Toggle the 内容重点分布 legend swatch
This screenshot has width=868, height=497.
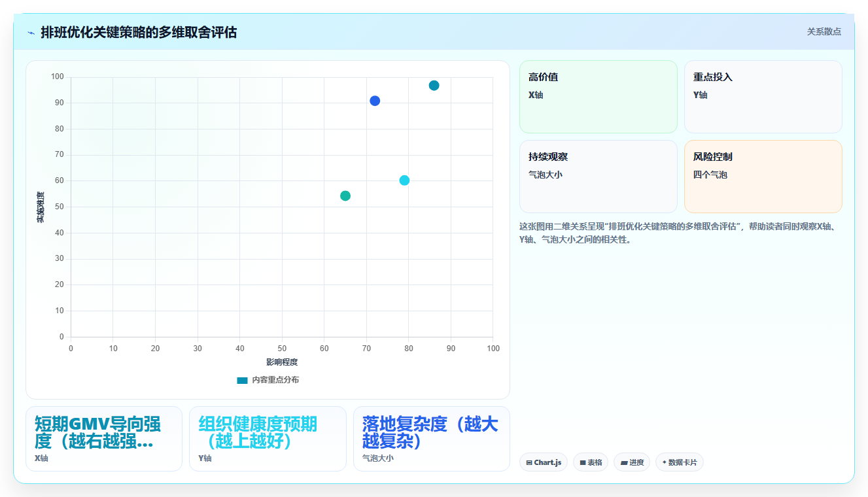pyautogui.click(x=242, y=380)
